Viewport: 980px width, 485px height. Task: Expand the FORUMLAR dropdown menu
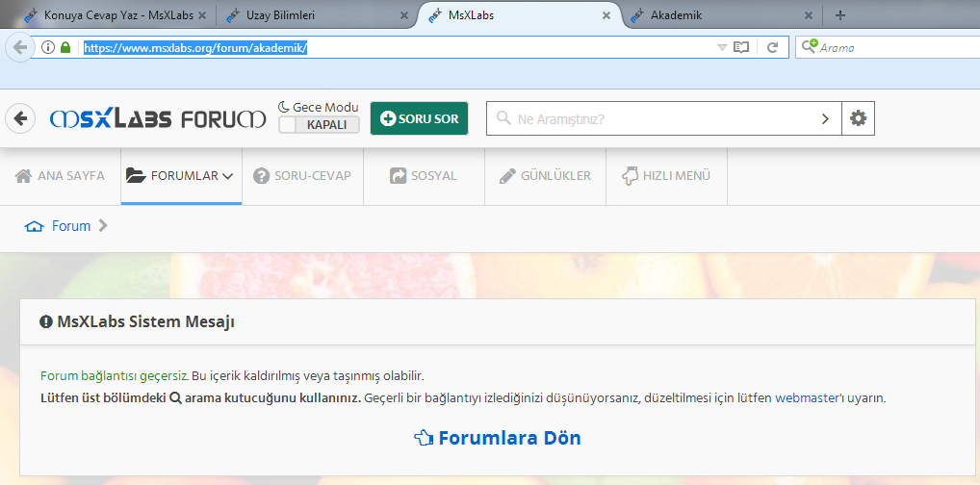pos(181,176)
